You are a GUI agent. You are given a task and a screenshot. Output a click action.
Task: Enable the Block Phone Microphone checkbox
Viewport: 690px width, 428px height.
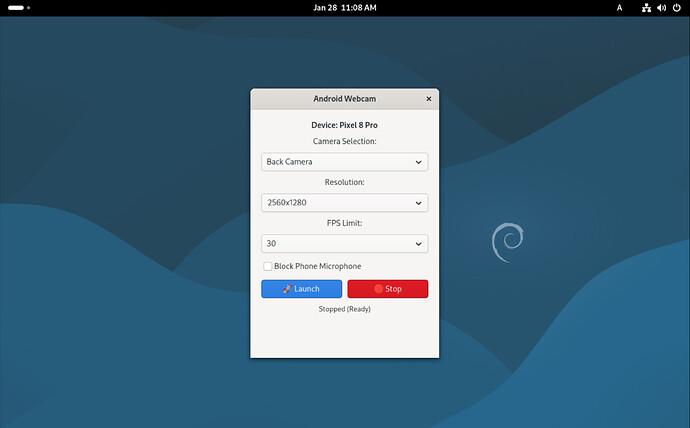tap(268, 266)
